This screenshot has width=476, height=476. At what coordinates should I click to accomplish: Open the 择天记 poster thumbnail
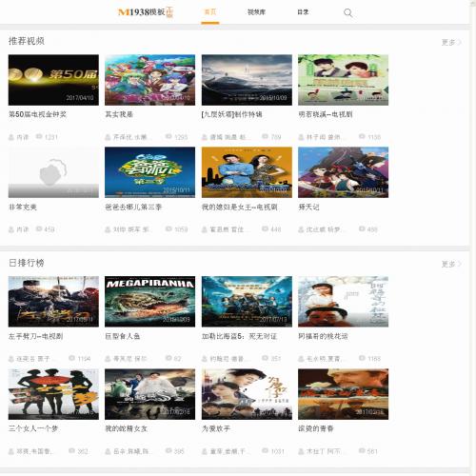(x=343, y=172)
